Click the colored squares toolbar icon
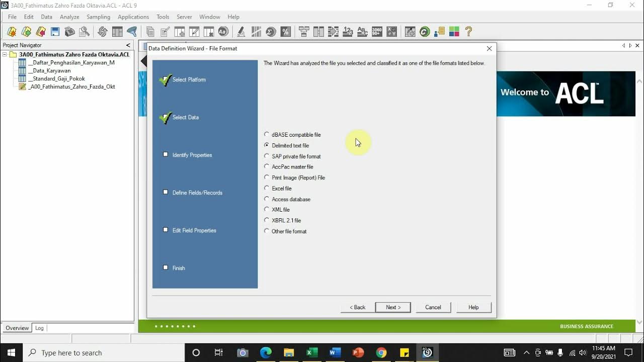The image size is (644, 362). 454,32
